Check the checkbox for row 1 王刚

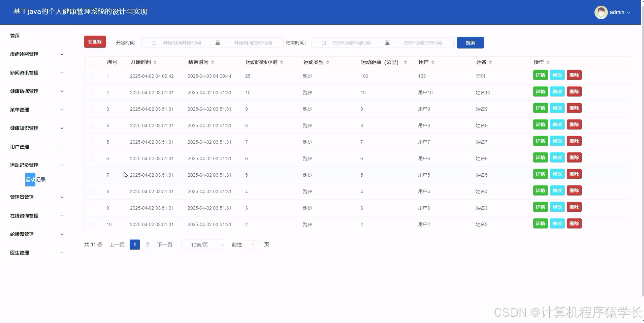tap(90, 76)
